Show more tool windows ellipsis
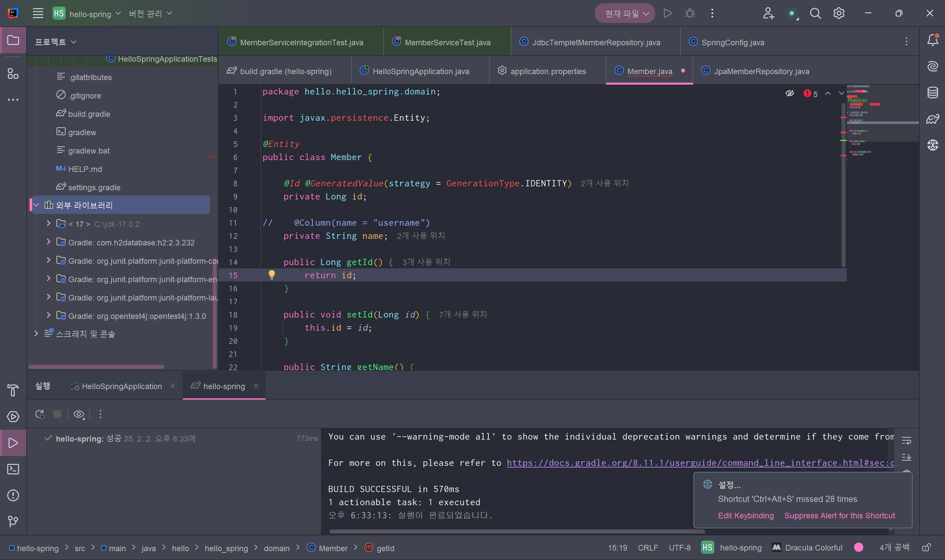Screen dimensions: 945x560 click(x=13, y=100)
